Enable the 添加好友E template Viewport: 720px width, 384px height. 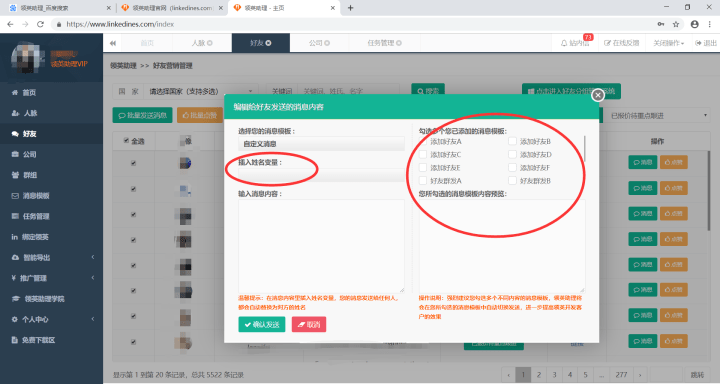point(423,168)
